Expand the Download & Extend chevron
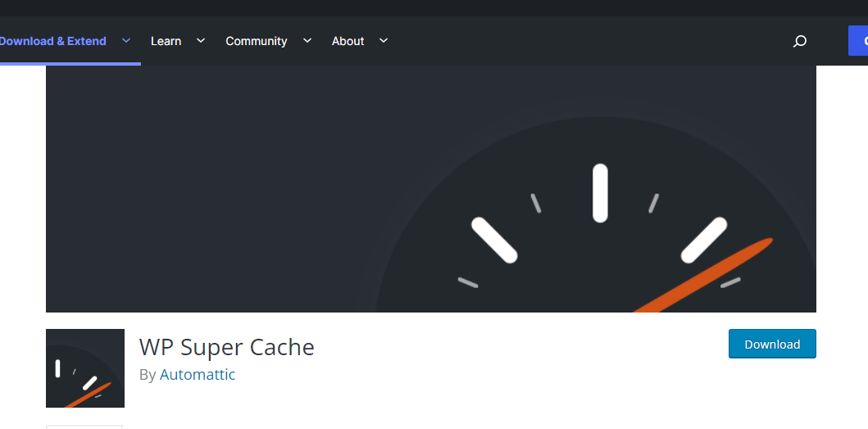The height and width of the screenshot is (429, 868). click(126, 40)
